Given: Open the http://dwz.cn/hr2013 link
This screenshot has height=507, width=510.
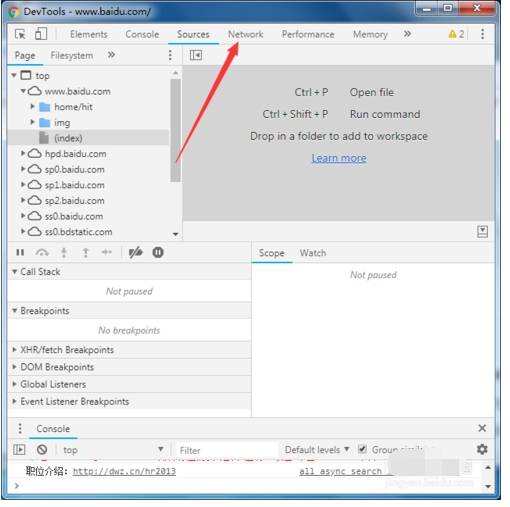Looking at the screenshot, I should pyautogui.click(x=124, y=471).
